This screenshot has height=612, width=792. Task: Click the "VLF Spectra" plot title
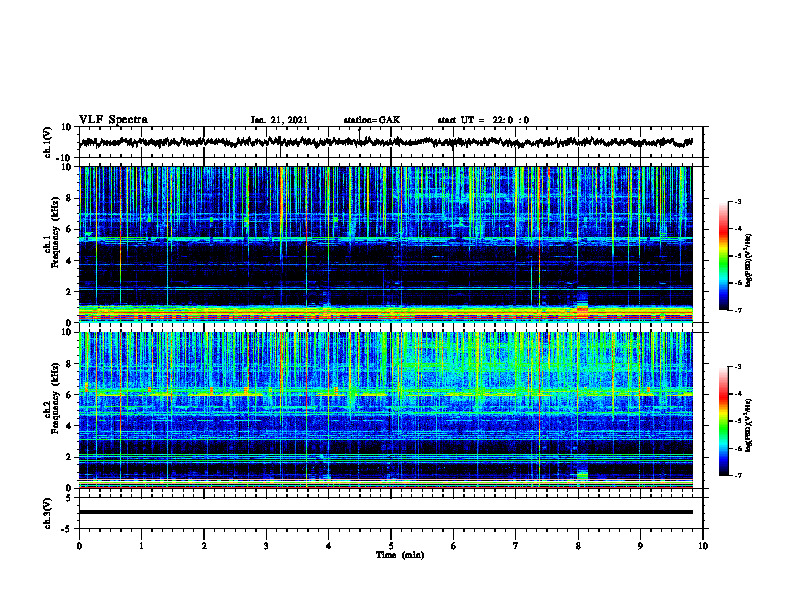113,120
